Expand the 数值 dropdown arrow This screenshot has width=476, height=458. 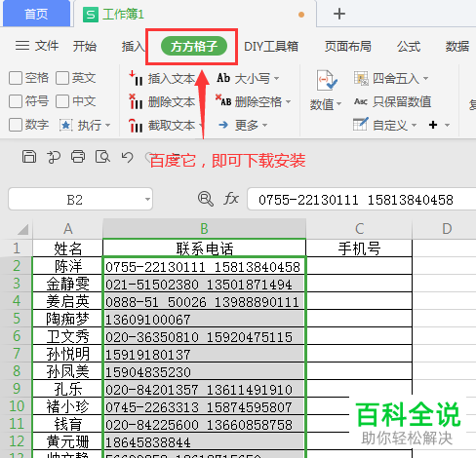(x=339, y=104)
